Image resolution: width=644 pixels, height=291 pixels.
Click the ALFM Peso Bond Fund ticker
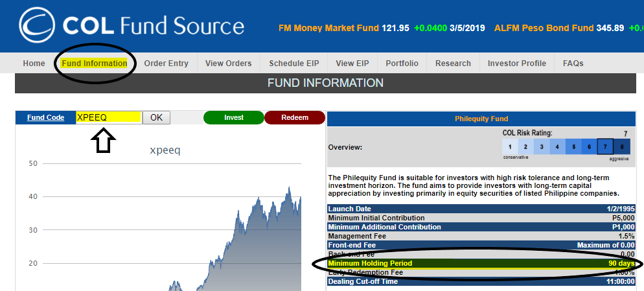pyautogui.click(x=544, y=29)
